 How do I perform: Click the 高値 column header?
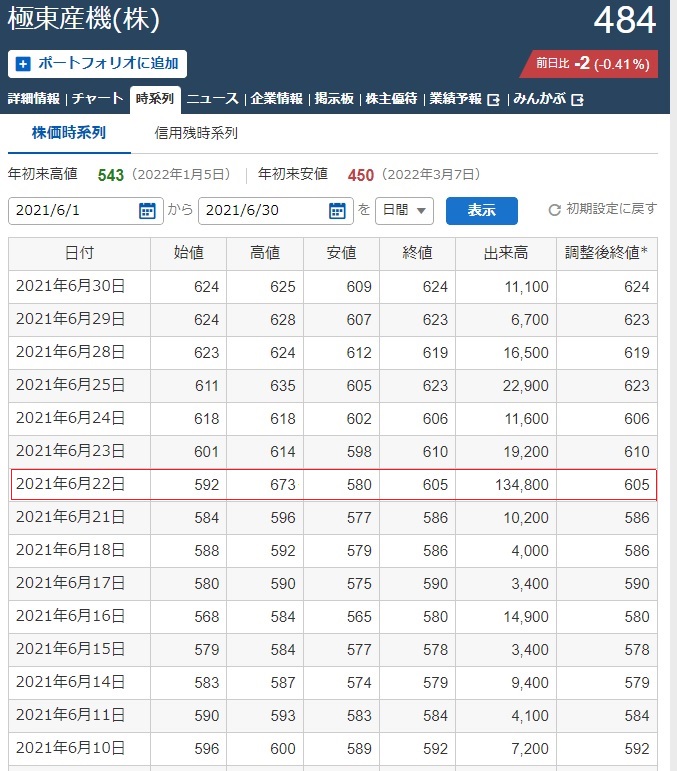pyautogui.click(x=265, y=253)
